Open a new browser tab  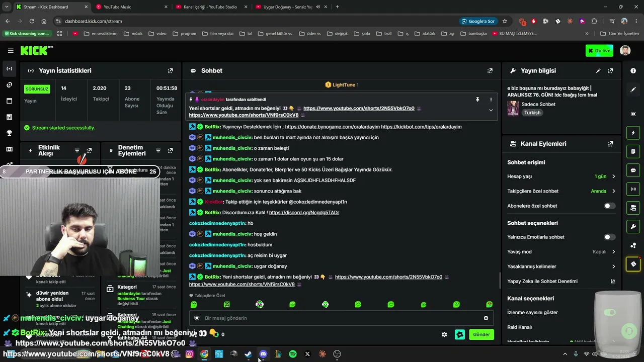tap(337, 7)
